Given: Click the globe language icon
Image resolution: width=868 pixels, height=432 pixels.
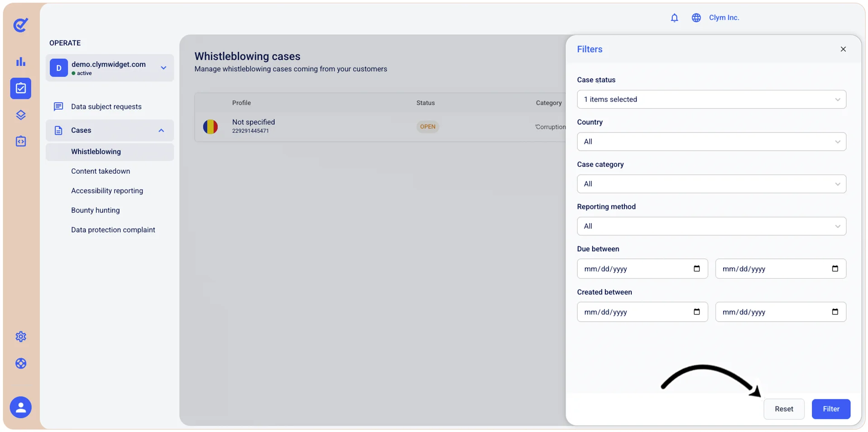Looking at the screenshot, I should point(696,18).
